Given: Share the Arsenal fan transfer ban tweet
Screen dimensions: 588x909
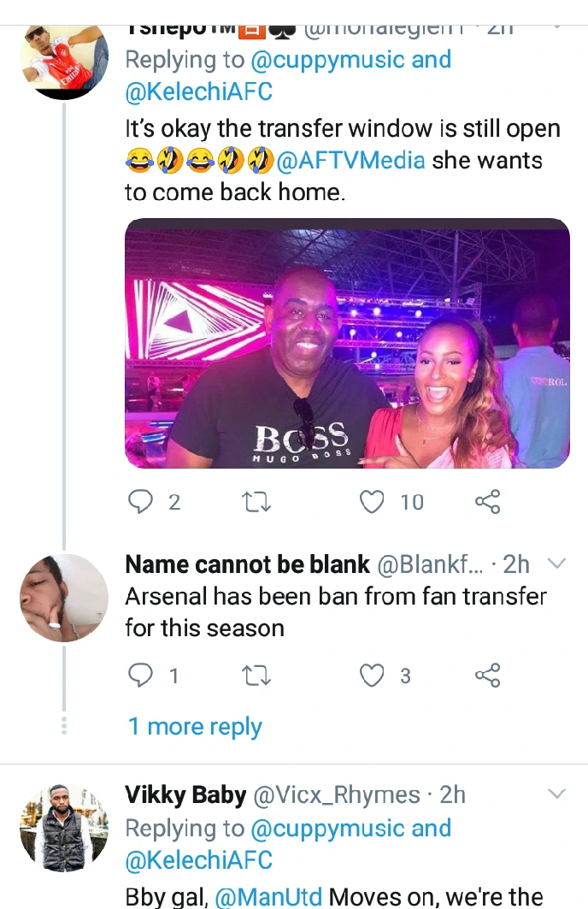Looking at the screenshot, I should coord(487,676).
